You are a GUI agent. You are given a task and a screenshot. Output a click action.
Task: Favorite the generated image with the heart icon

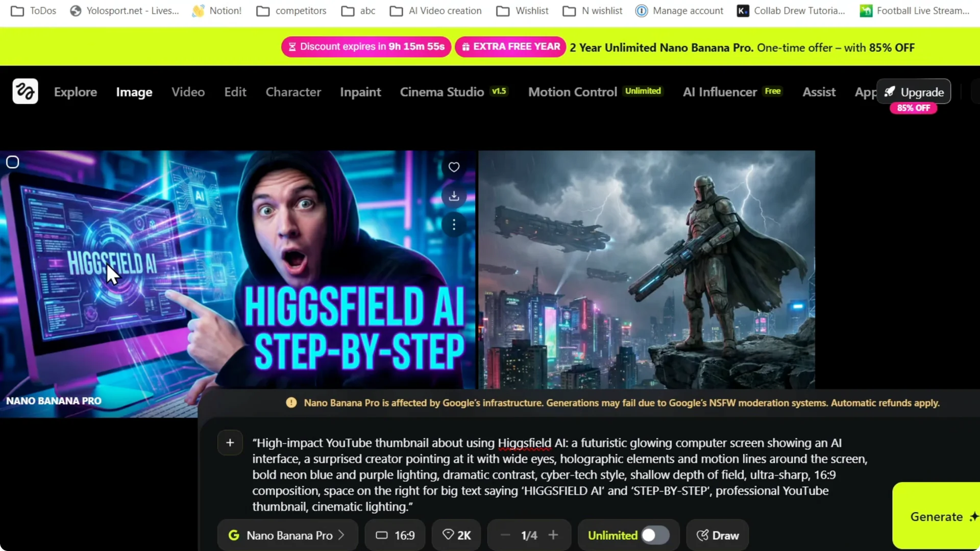453,167
